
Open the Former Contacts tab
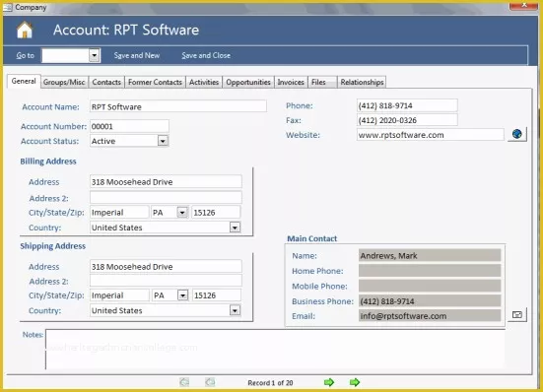tap(155, 82)
